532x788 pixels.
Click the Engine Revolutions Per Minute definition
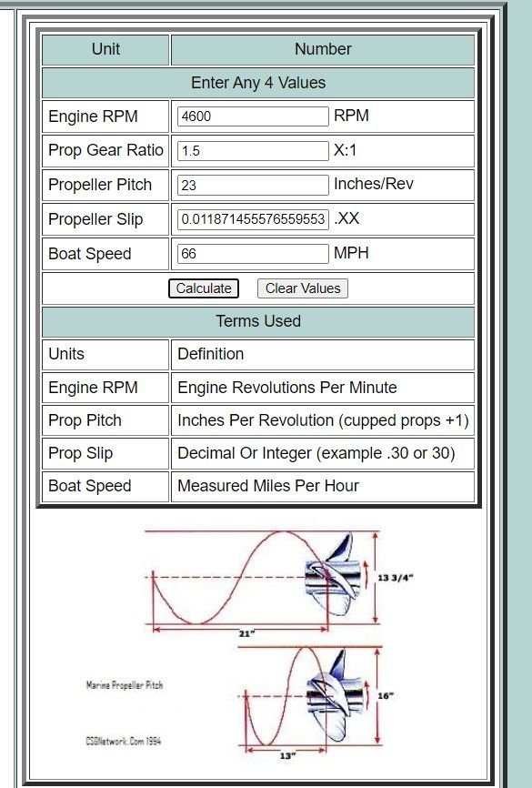coord(286,388)
